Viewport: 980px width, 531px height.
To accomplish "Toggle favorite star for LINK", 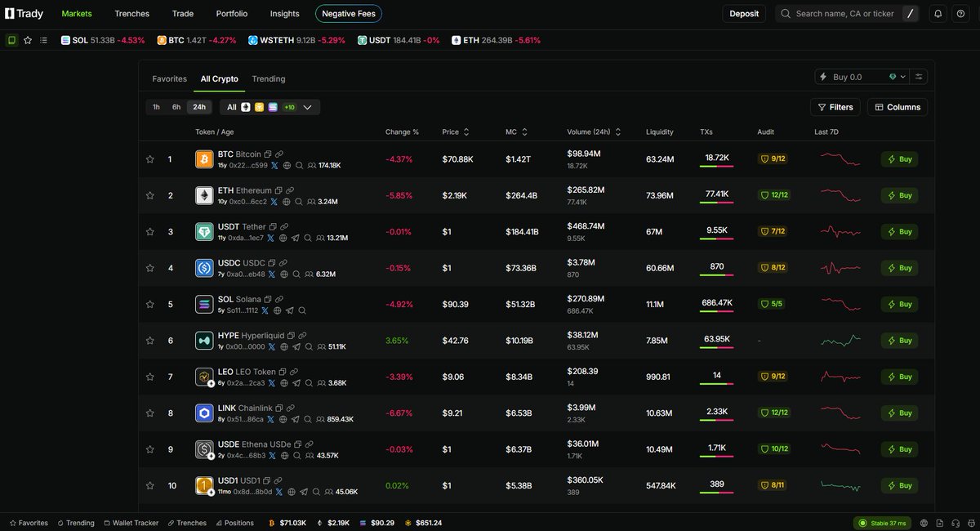I will point(150,413).
